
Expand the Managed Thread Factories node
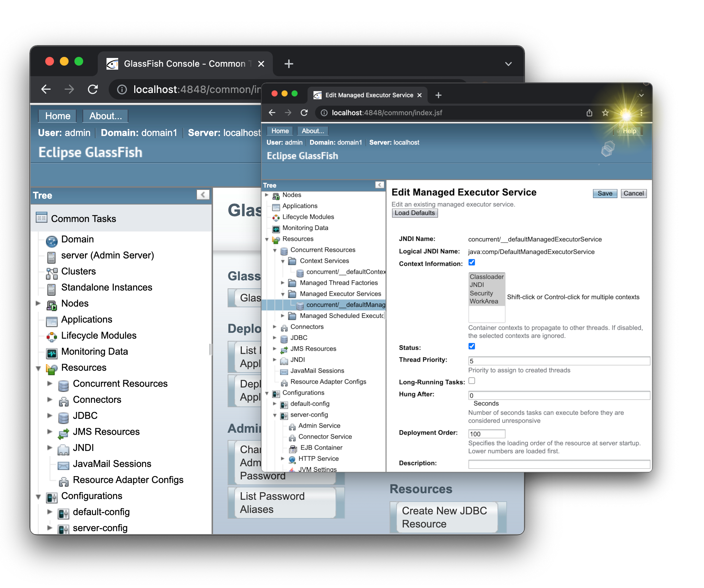283,283
